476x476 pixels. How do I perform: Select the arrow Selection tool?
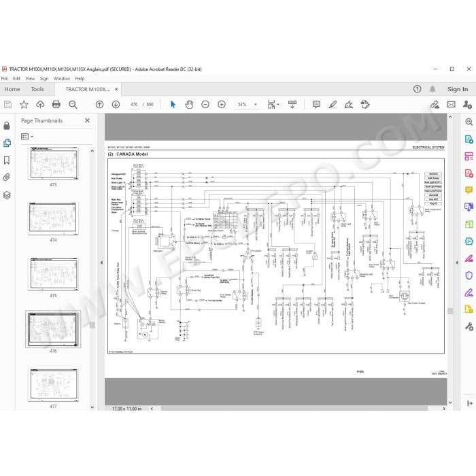173,105
